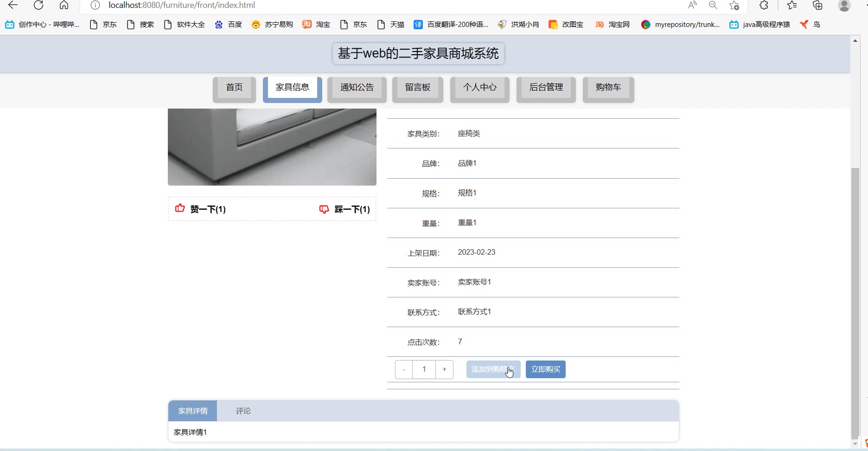The width and height of the screenshot is (868, 451).
Task: Open the 改图宝 bookmark
Action: point(566,25)
